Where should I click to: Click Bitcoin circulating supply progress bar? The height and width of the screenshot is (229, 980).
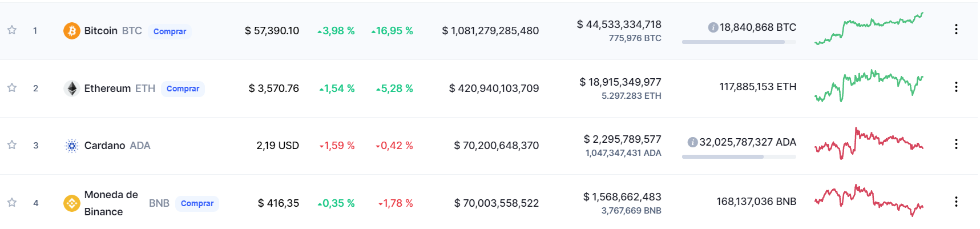click(739, 42)
